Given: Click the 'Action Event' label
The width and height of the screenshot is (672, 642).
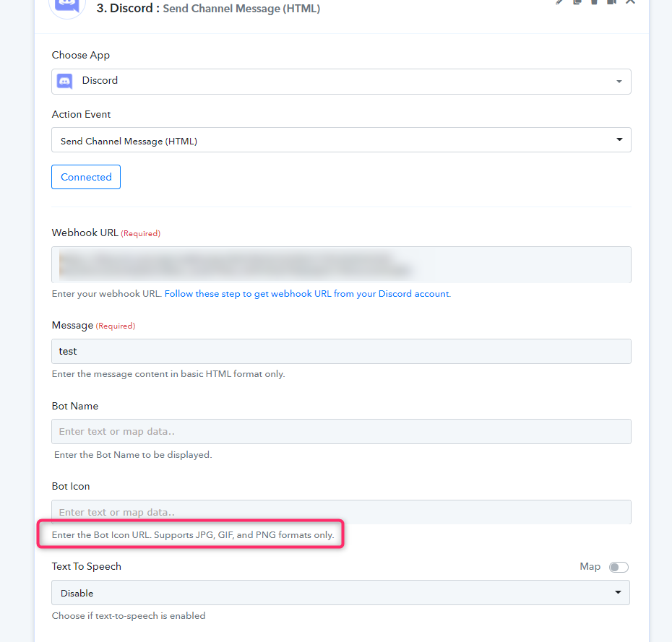Looking at the screenshot, I should [81, 114].
